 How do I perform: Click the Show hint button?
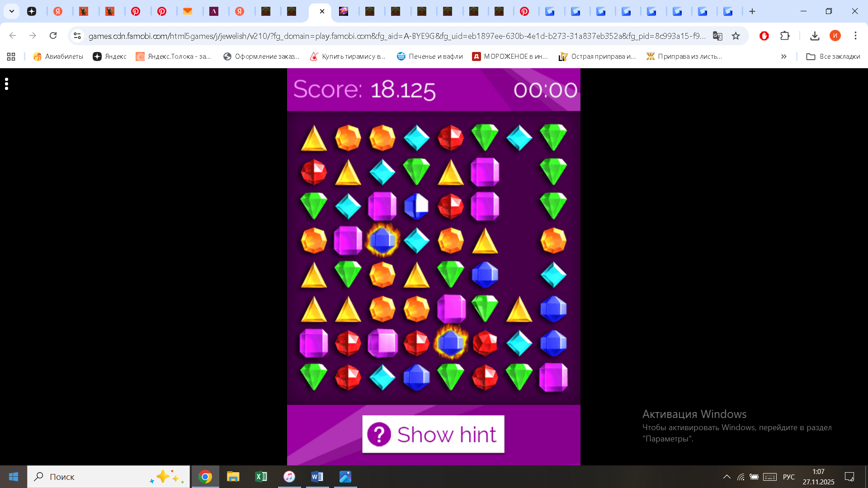pyautogui.click(x=433, y=434)
